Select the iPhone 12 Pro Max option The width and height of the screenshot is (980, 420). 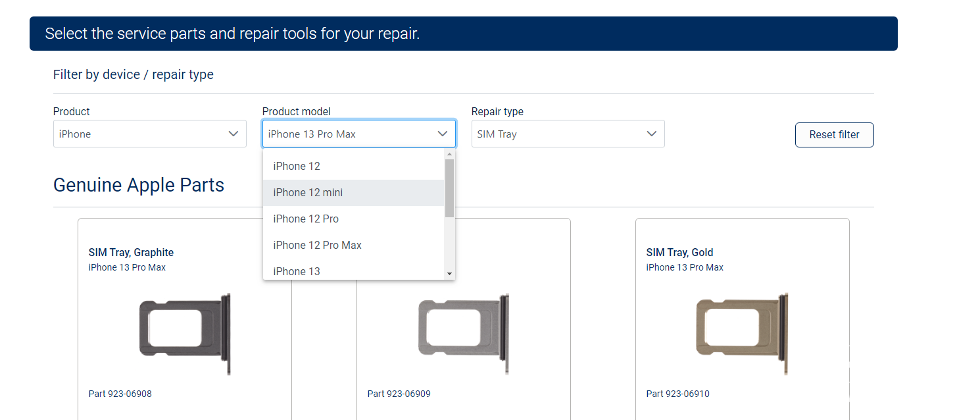[354, 246]
